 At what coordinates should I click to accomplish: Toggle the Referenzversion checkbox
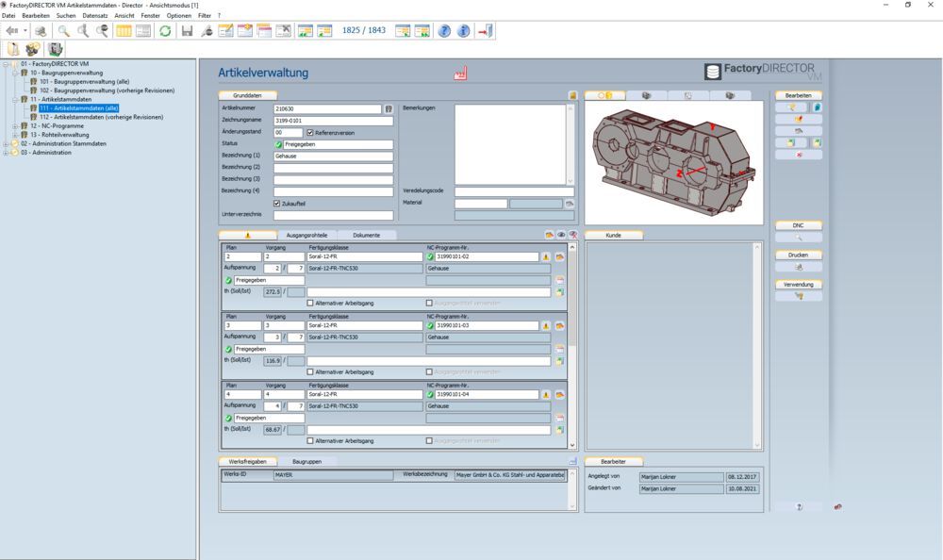310,132
